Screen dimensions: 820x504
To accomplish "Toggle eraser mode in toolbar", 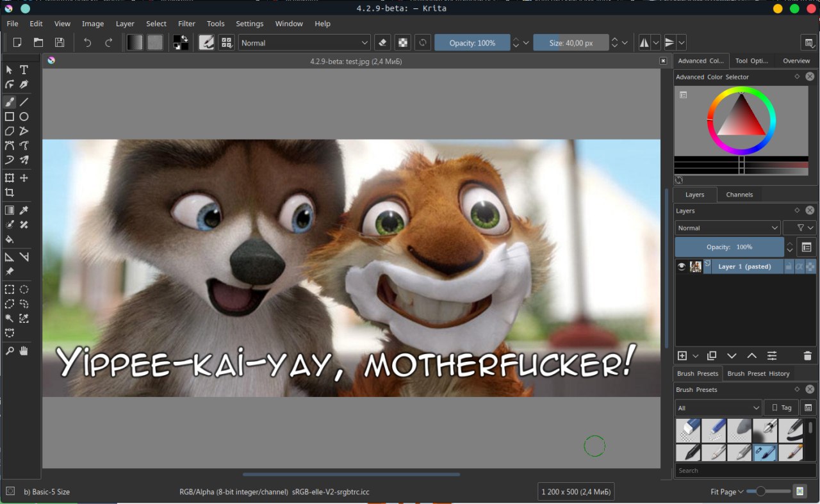I will point(382,43).
